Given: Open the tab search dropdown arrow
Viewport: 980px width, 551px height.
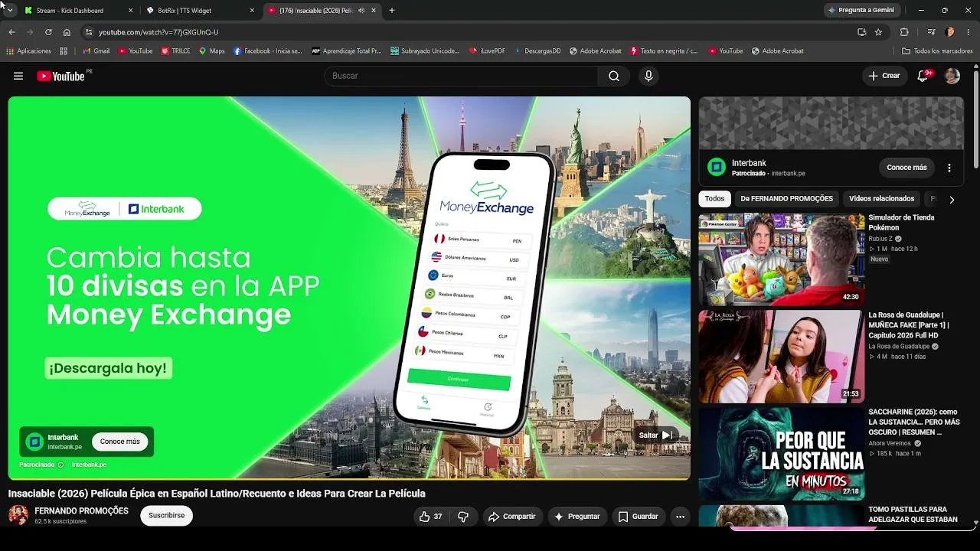Looking at the screenshot, I should [10, 11].
